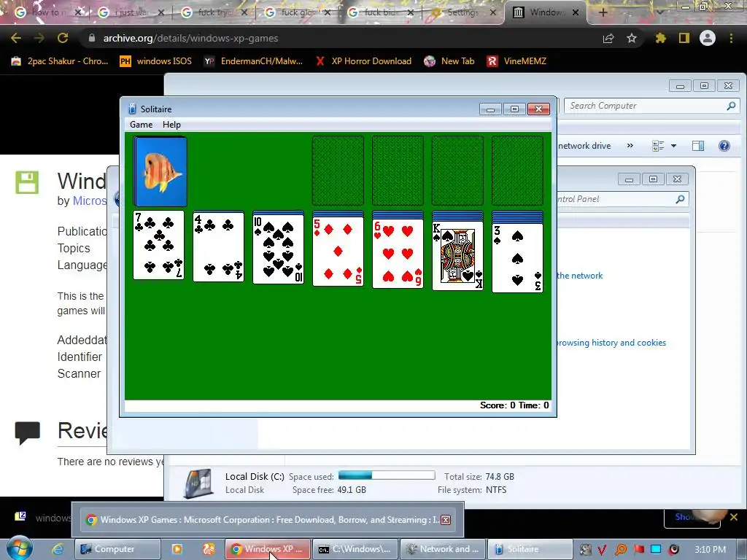
Task: Open Explorer help question mark
Action: (724, 146)
